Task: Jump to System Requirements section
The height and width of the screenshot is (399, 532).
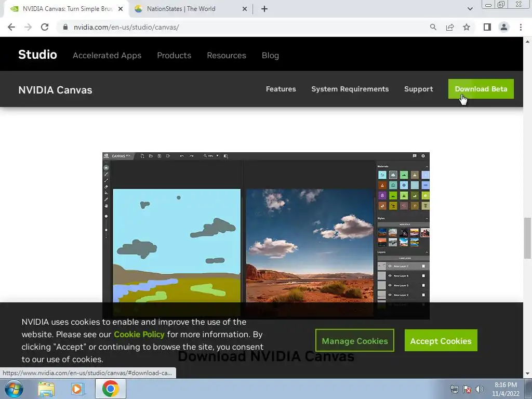Action: pos(350,89)
